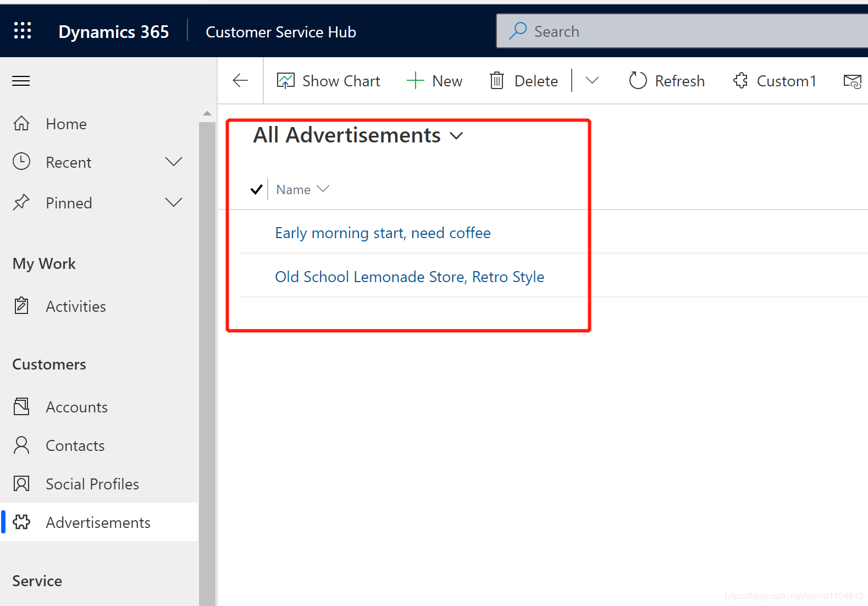Screen dimensions: 868x606
Task: Go back using the left arrow
Action: 240,81
